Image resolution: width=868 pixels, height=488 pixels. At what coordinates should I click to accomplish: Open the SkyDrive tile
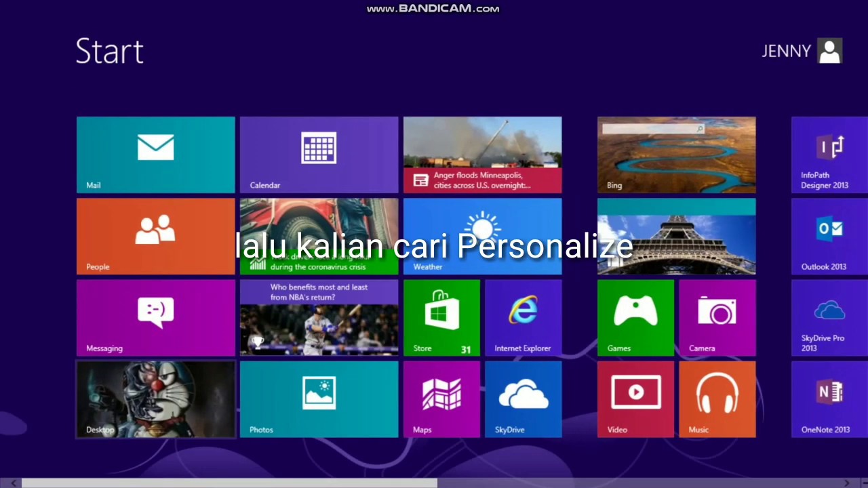click(x=523, y=399)
